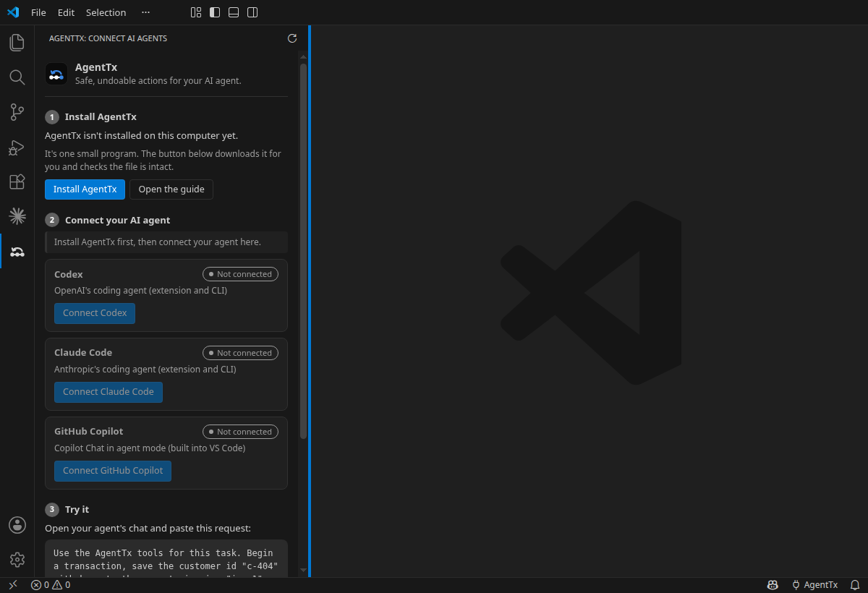This screenshot has height=593, width=868.
Task: Click "OpenAI's coding agent (extension and CLI)" text
Action: tap(141, 291)
